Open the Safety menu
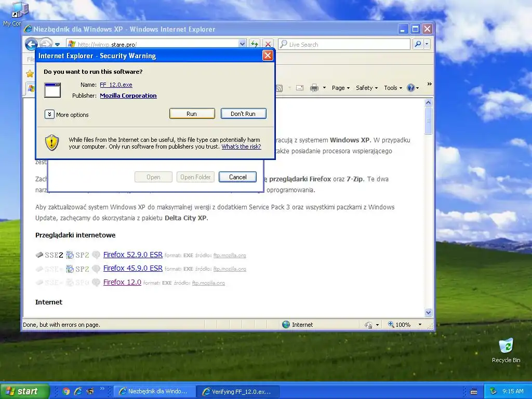This screenshot has width=532, height=399. click(x=367, y=88)
